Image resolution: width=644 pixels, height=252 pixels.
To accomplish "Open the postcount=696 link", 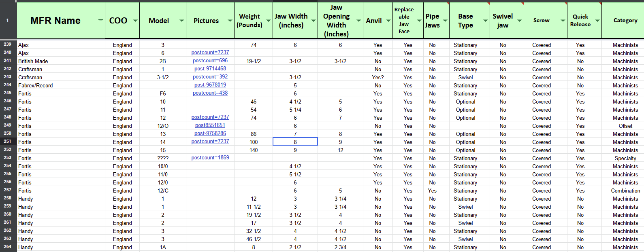I will click(x=210, y=61).
